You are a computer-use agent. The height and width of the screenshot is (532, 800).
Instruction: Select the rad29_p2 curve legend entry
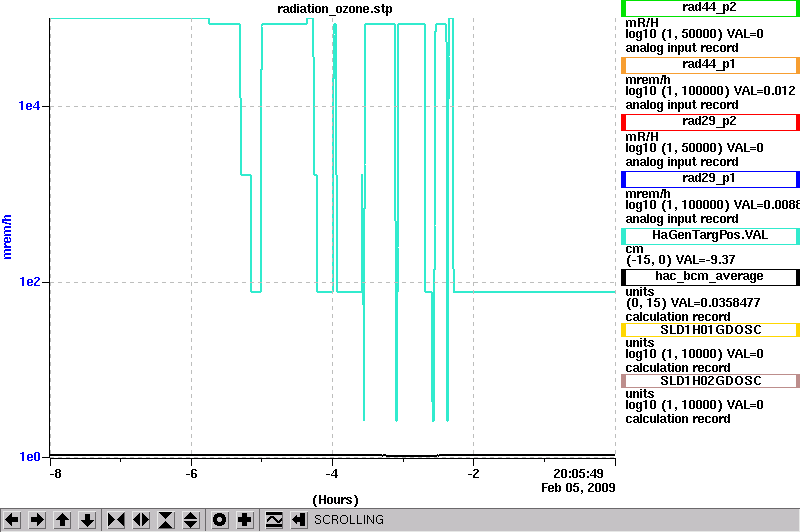click(710, 122)
